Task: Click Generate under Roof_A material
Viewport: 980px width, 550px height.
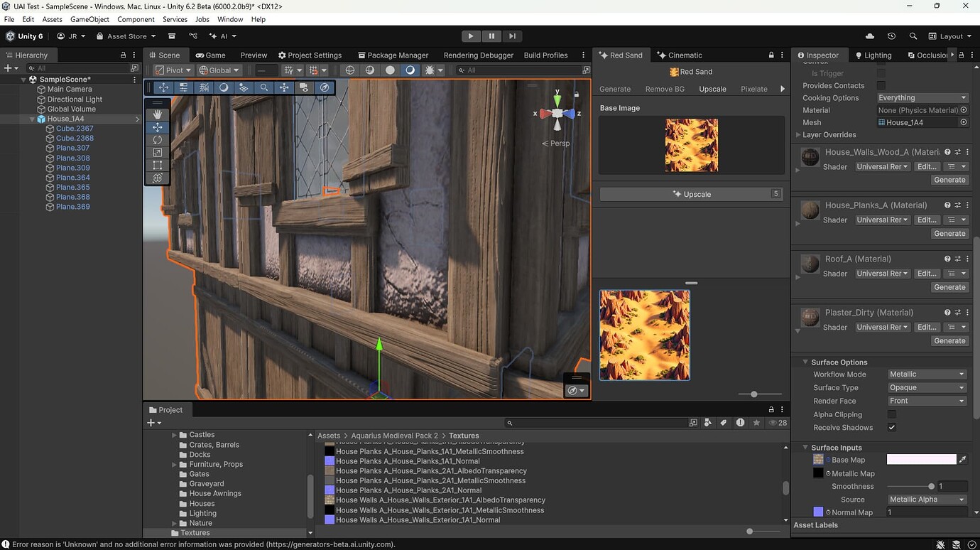Action: pyautogui.click(x=949, y=286)
